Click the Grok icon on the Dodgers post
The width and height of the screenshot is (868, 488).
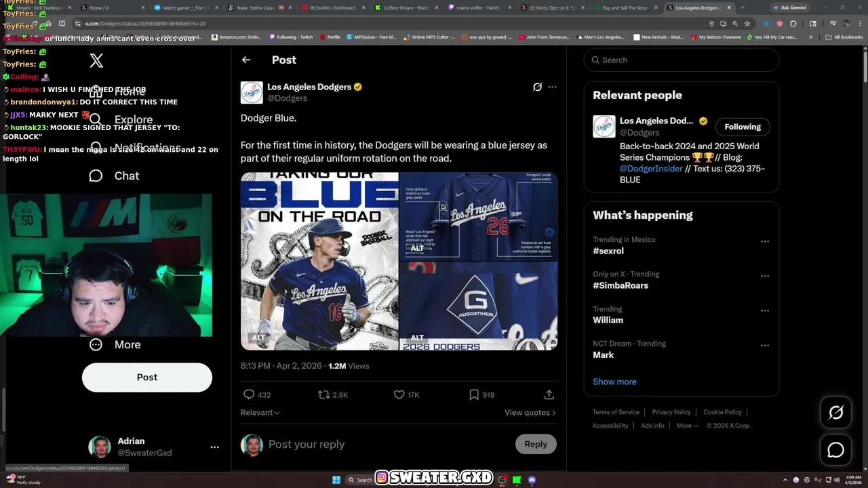pyautogui.click(x=537, y=87)
